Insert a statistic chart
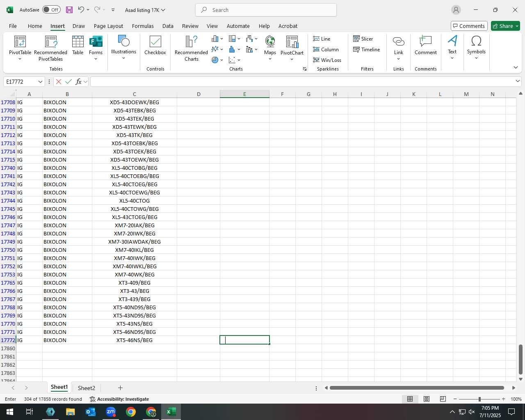 [234, 49]
